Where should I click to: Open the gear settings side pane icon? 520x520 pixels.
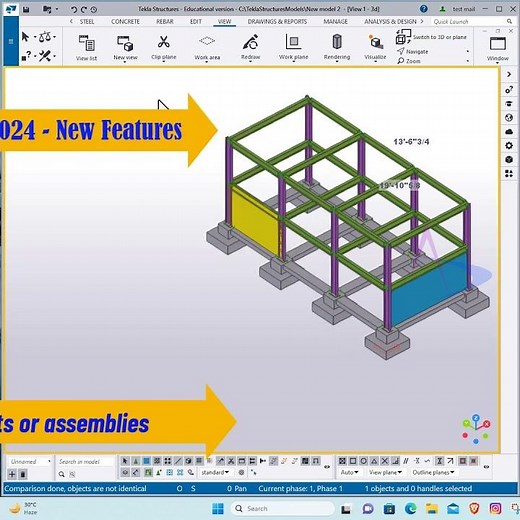coord(509,146)
